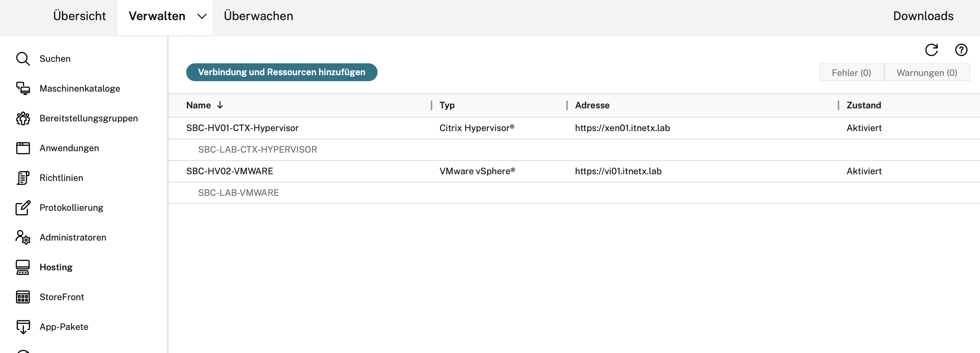Viewport: 980px width, 353px height.
Task: Click the App-Pakete download icon
Action: coord(23,327)
